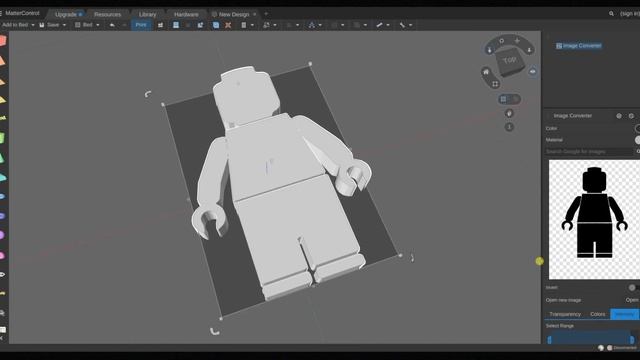This screenshot has height=360, width=640.
Task: Click Open next to Open new image
Action: click(x=632, y=300)
